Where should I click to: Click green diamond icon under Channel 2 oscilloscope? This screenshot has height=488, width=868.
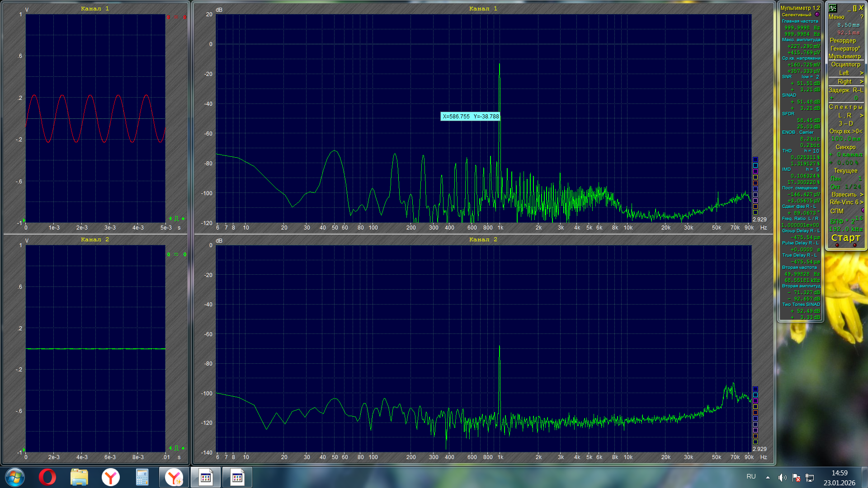pyautogui.click(x=183, y=448)
